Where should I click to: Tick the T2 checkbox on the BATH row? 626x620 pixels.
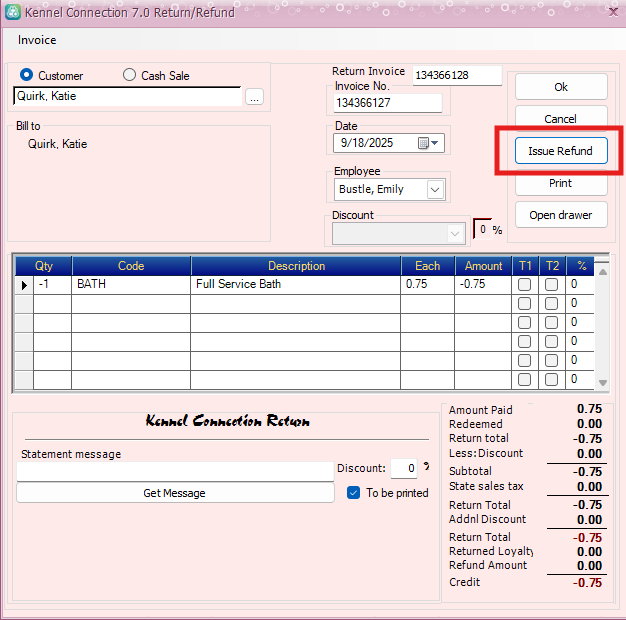[x=552, y=285]
